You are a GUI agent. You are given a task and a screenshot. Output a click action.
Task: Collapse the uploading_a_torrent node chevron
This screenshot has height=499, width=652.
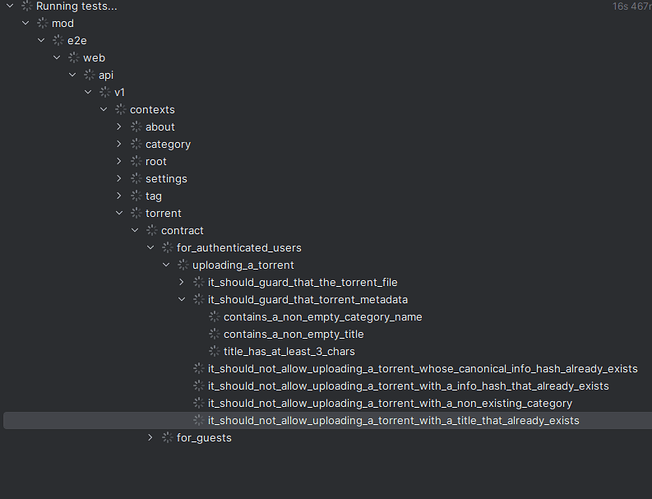[x=166, y=264]
